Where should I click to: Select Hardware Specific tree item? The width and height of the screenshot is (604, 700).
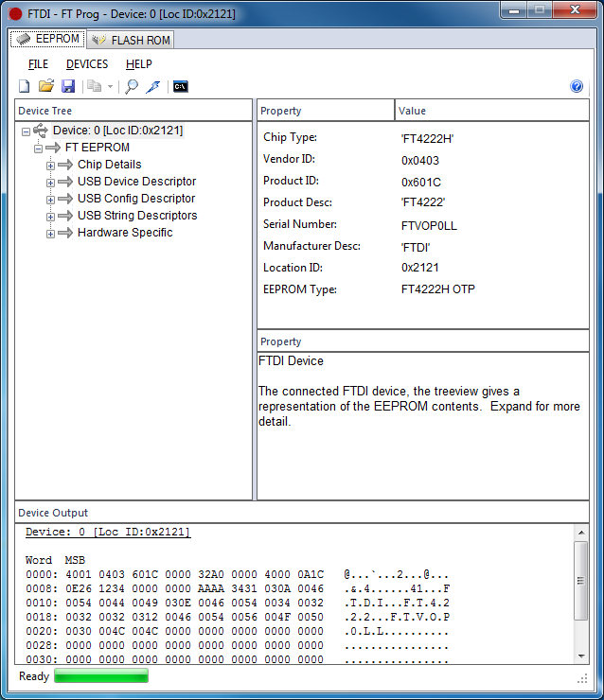(125, 232)
